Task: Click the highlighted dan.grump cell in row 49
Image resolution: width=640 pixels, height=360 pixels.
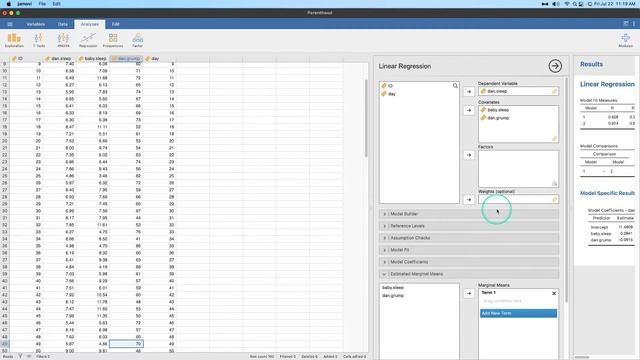Action: (x=126, y=344)
